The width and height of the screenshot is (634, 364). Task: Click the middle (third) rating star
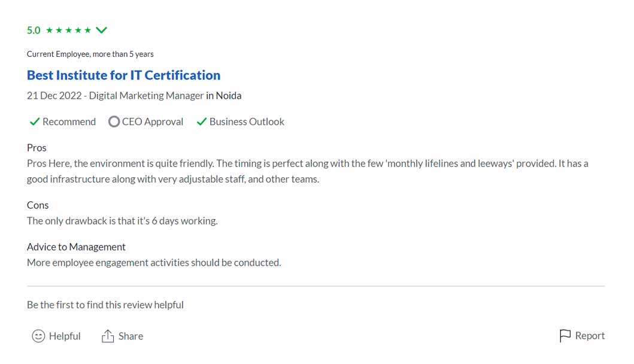pyautogui.click(x=69, y=30)
